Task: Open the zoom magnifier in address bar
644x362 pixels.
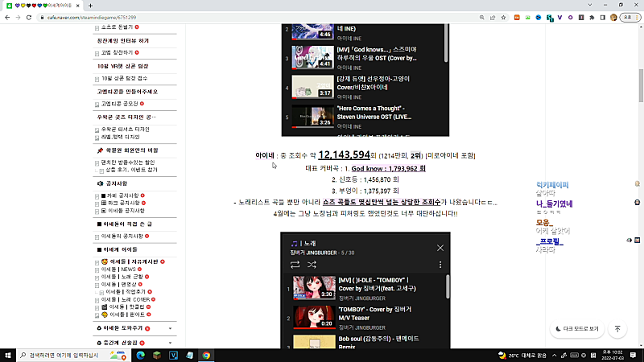Action: click(x=481, y=18)
